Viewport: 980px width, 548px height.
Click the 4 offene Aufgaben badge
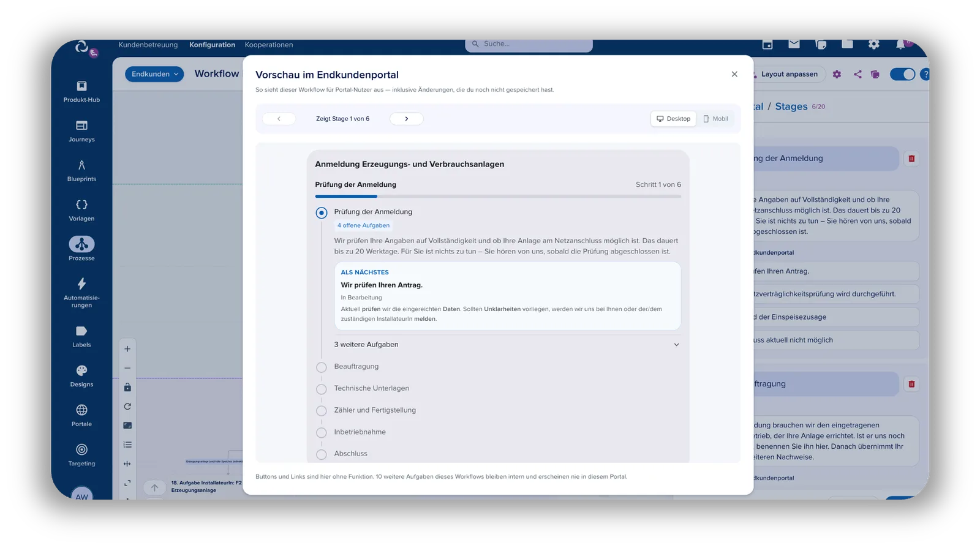click(x=363, y=225)
